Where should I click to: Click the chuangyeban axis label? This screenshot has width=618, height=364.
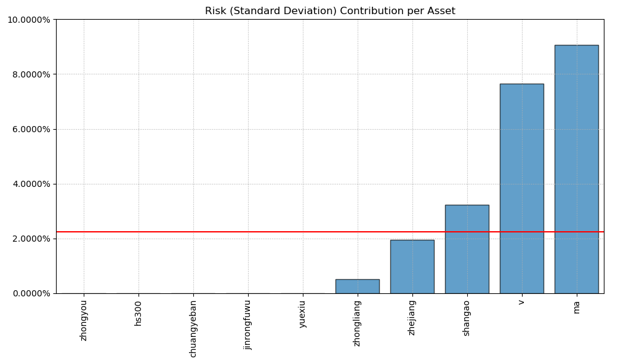click(x=193, y=328)
